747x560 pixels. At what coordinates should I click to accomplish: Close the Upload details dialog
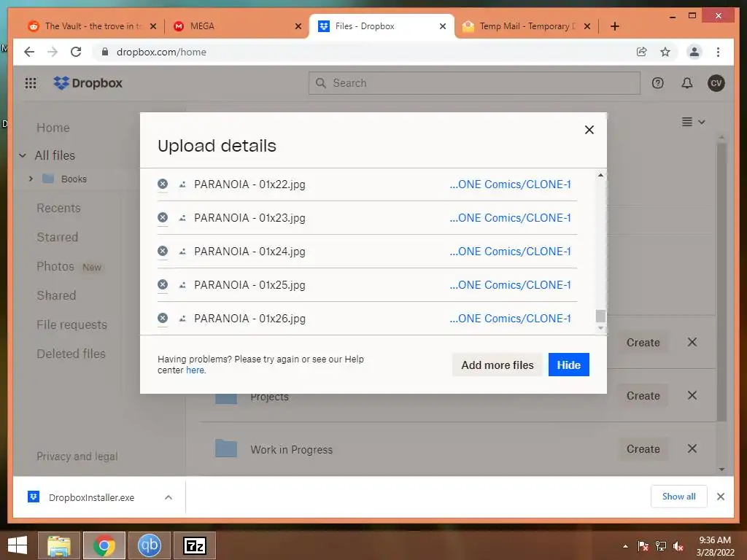[589, 130]
